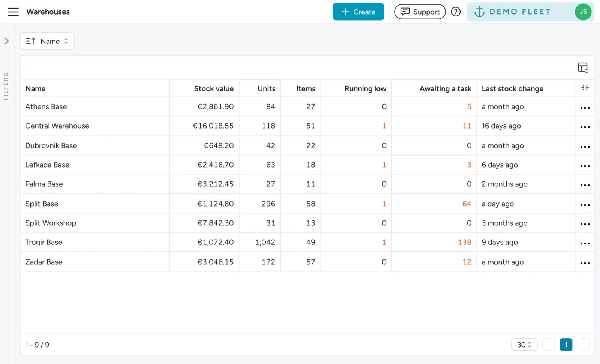Sort by the Name column header
This screenshot has width=600, height=364.
(35, 88)
